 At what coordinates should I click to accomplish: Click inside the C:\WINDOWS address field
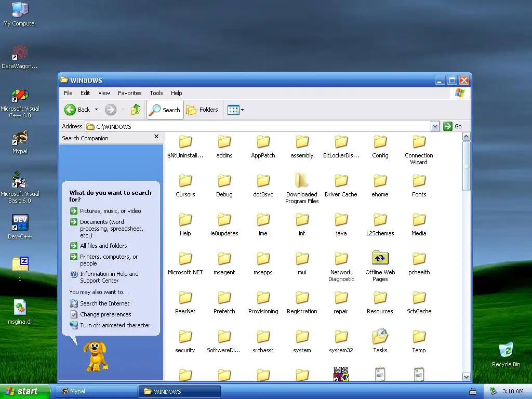pos(258,127)
